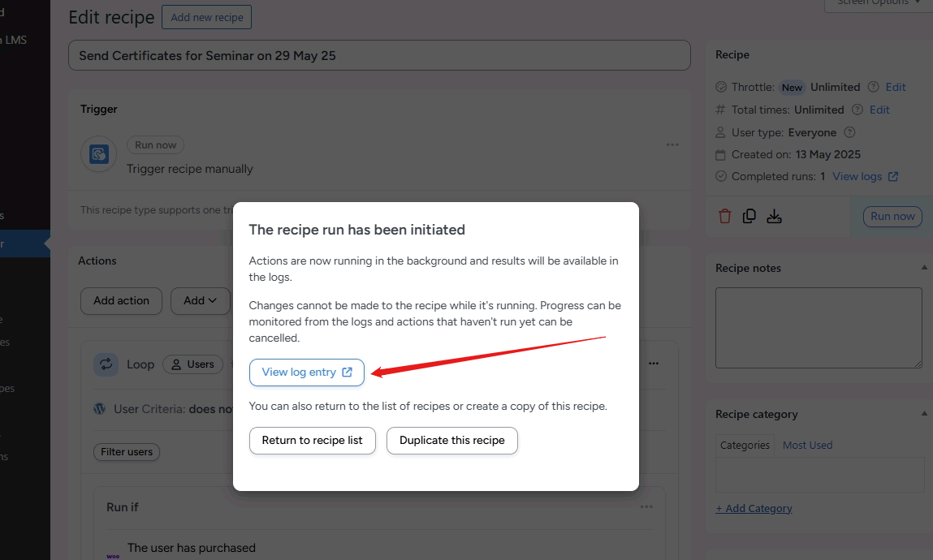Click the red trash delete recipe icon
The image size is (933, 560).
coord(725,217)
